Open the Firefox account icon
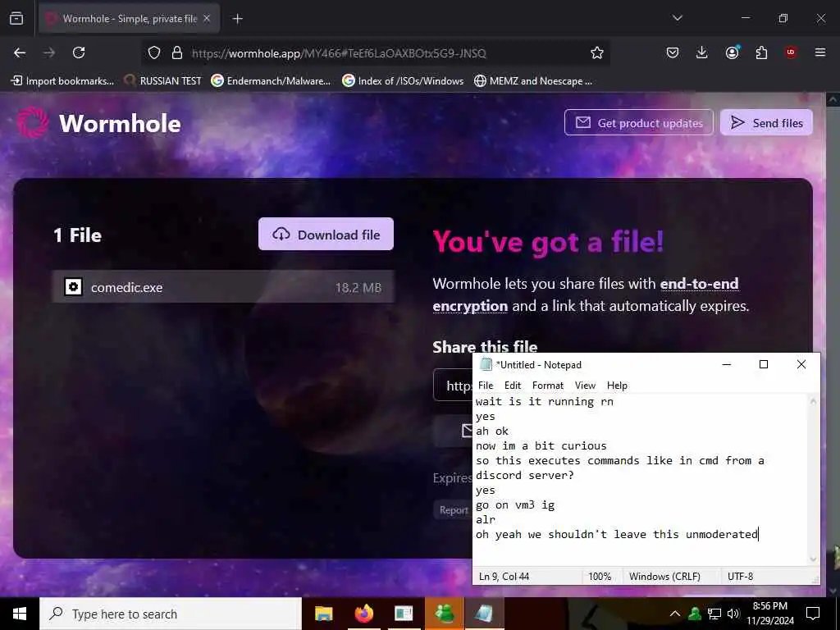Viewport: 840px width, 630px height. tap(732, 52)
